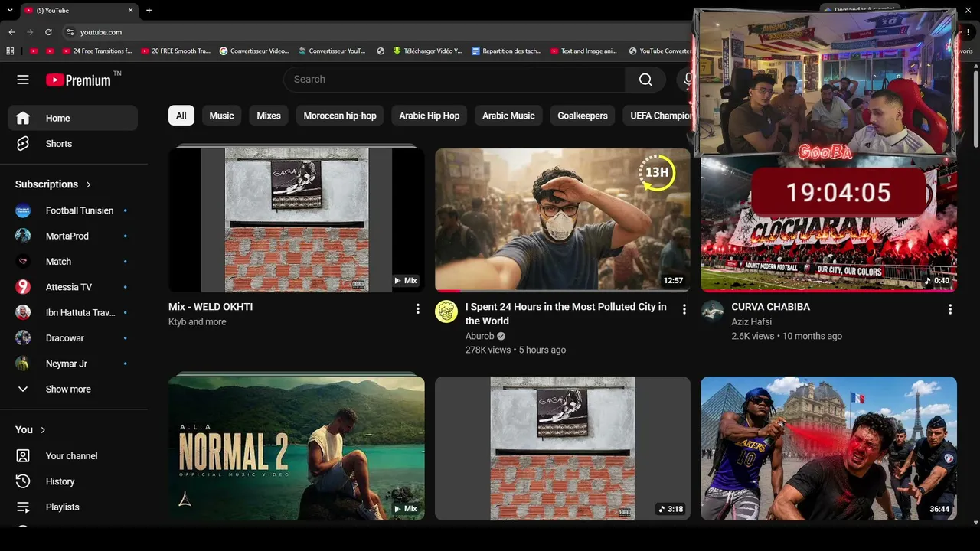Image resolution: width=980 pixels, height=551 pixels.
Task: Expand the You section chevron
Action: pos(43,430)
